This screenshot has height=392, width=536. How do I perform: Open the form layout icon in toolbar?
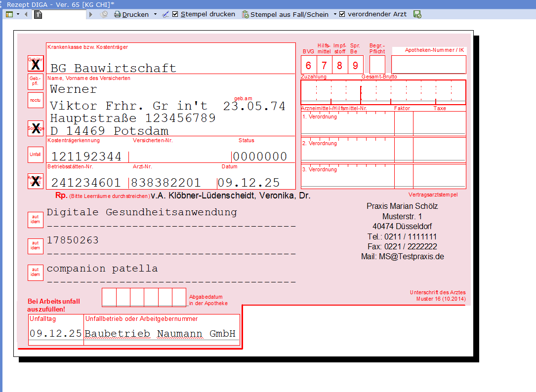(9, 14)
